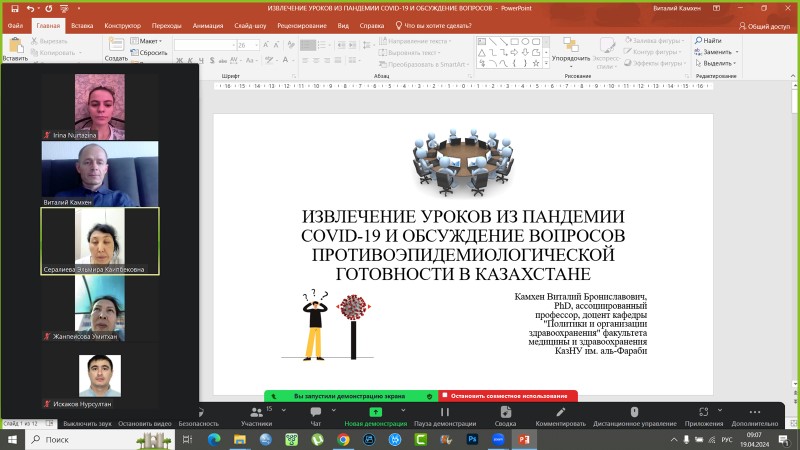Expand Макет layout dropdown
The height and width of the screenshot is (450, 800).
(x=146, y=41)
